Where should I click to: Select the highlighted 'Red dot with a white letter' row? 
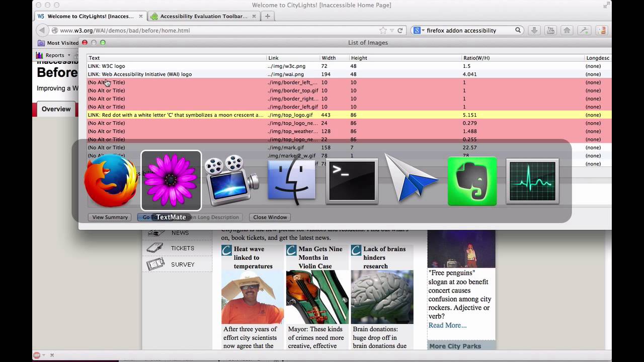point(349,115)
